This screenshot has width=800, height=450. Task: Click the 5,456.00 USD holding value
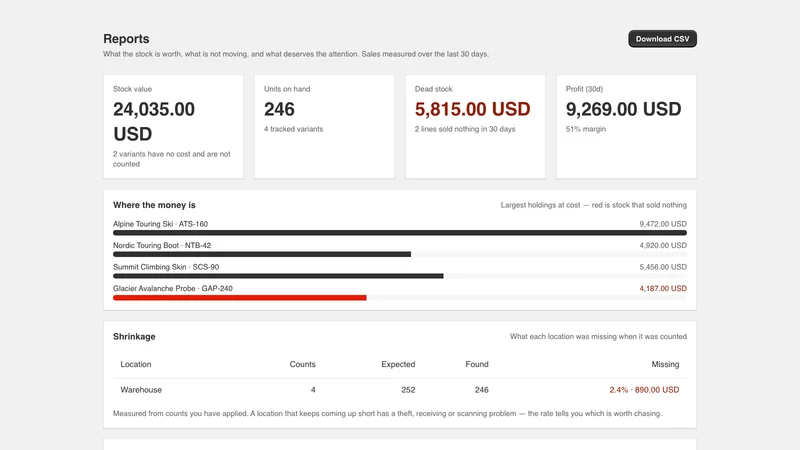click(663, 267)
